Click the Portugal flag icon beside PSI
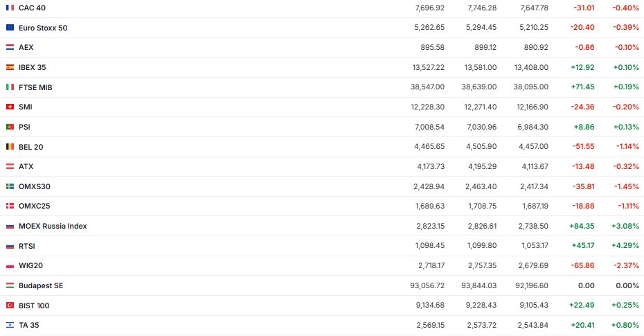The image size is (644, 336). [10, 127]
